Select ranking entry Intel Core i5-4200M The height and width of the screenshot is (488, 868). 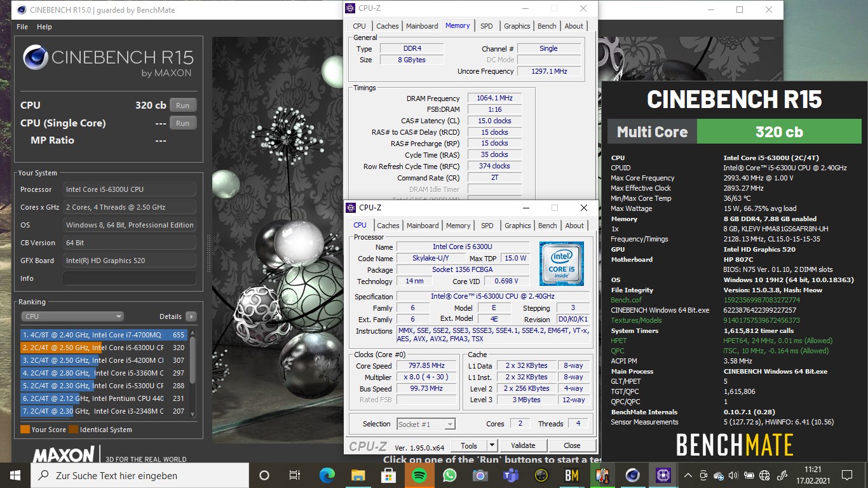click(103, 360)
